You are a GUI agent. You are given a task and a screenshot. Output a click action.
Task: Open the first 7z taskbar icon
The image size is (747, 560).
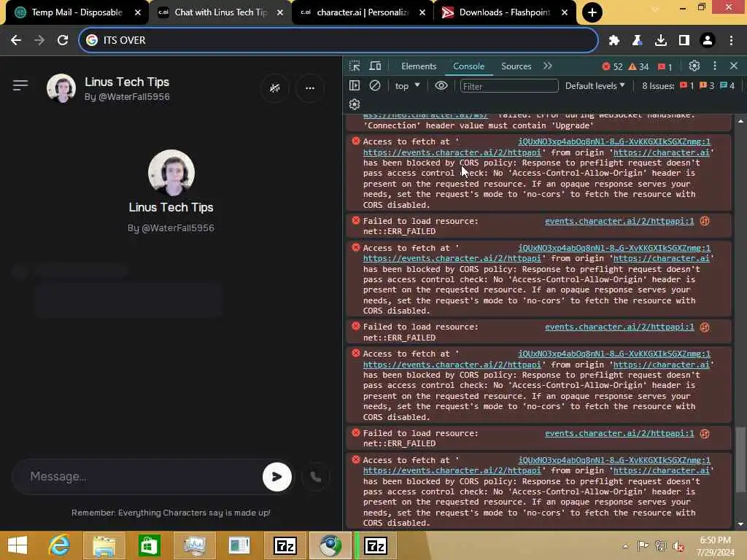[x=285, y=545]
